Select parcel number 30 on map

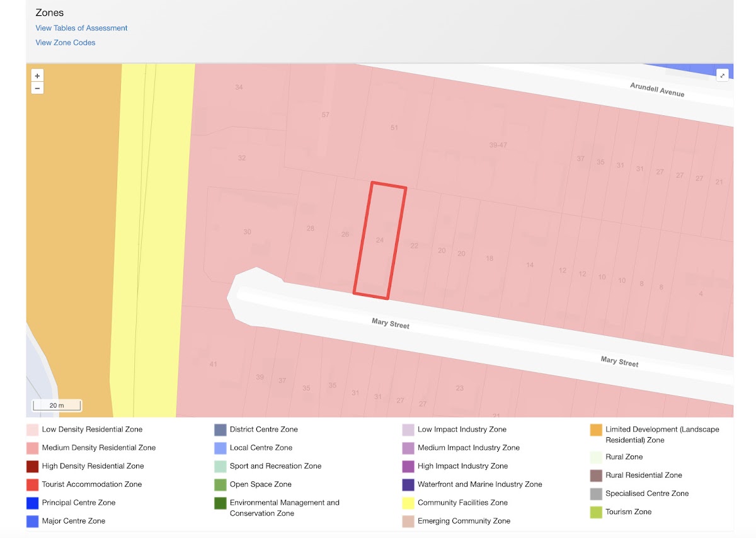[247, 232]
